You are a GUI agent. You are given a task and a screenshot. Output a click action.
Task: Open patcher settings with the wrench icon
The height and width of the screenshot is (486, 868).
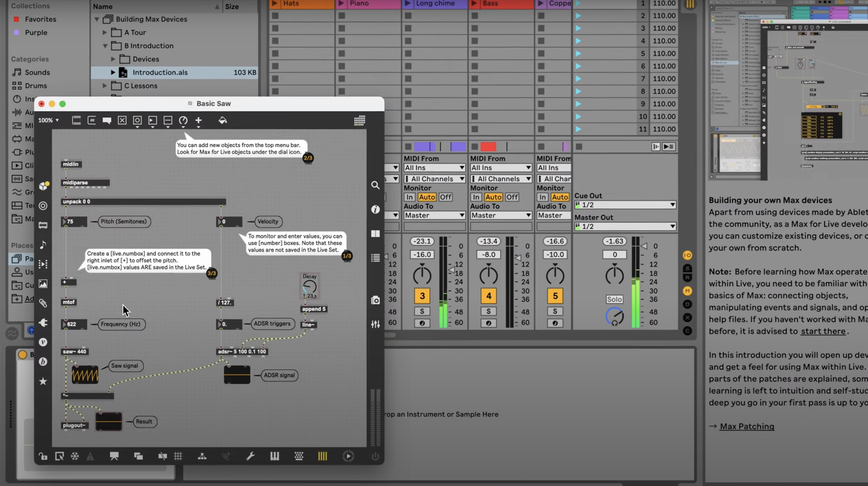click(250, 456)
